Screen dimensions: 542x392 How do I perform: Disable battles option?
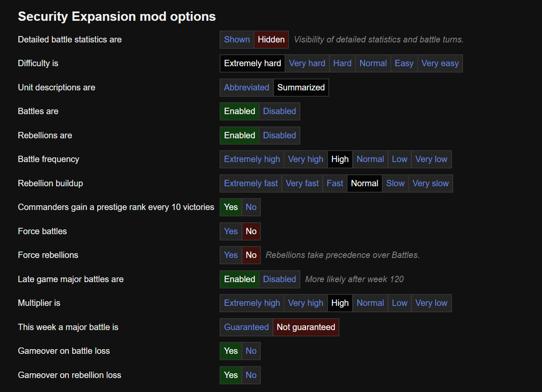[x=279, y=111]
